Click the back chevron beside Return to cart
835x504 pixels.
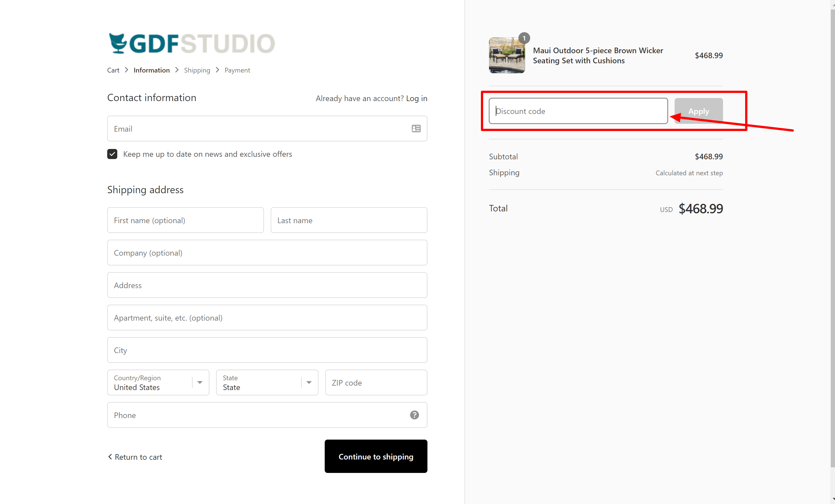pos(110,457)
